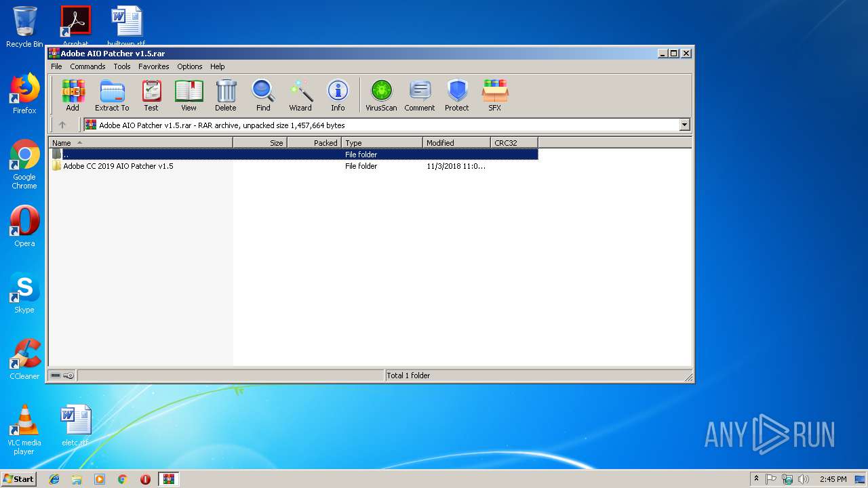Image resolution: width=868 pixels, height=488 pixels.
Task: Click the Action Center flag icon
Action: (x=771, y=479)
